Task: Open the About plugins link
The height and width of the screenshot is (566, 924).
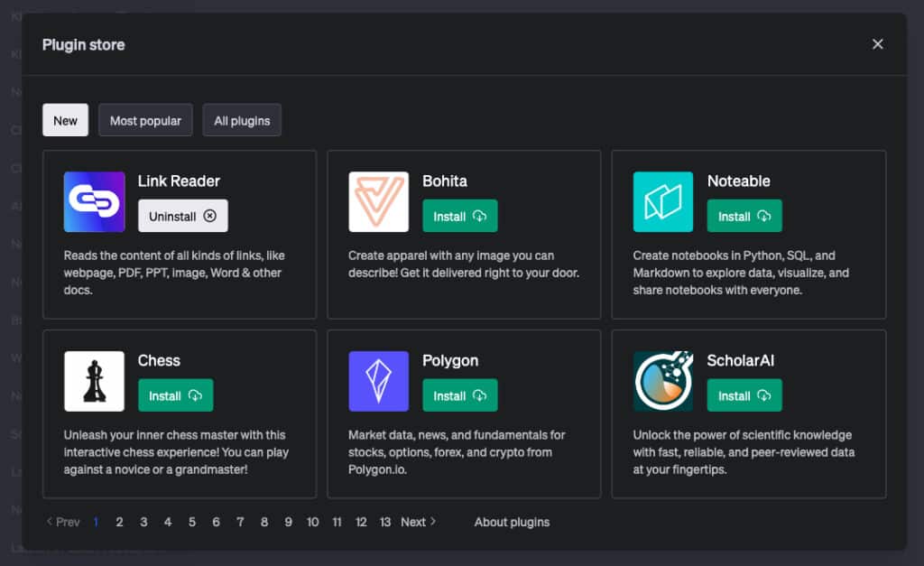Action: tap(512, 522)
